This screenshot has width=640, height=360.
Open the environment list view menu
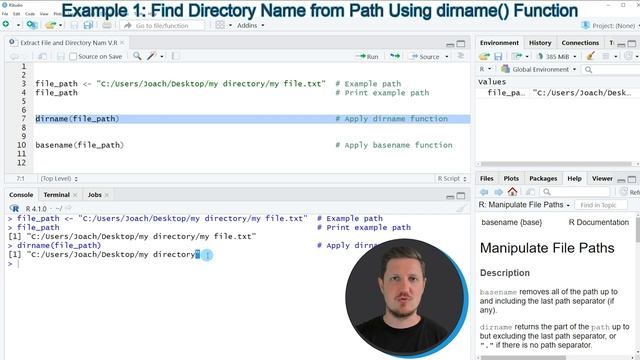(x=610, y=56)
